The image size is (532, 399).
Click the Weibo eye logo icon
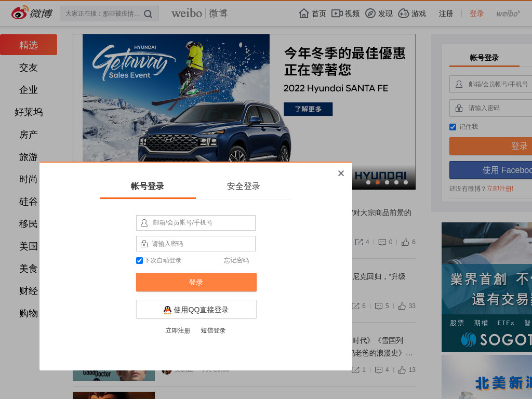click(x=19, y=13)
